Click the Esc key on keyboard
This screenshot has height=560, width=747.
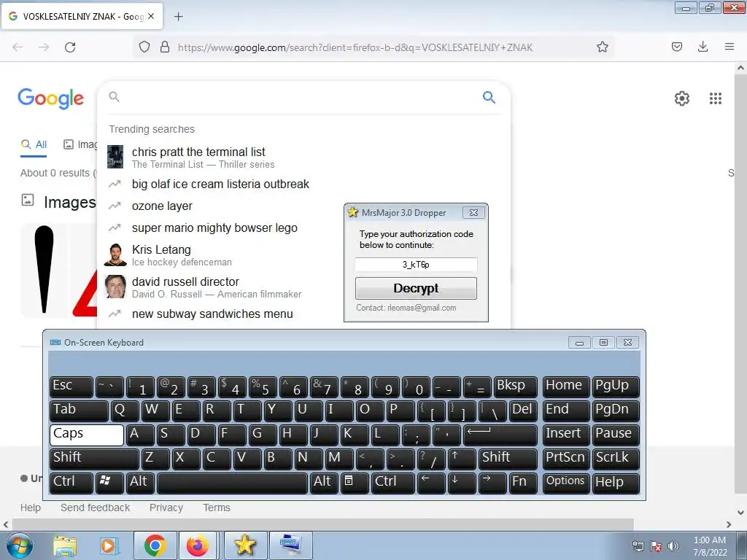coord(71,386)
